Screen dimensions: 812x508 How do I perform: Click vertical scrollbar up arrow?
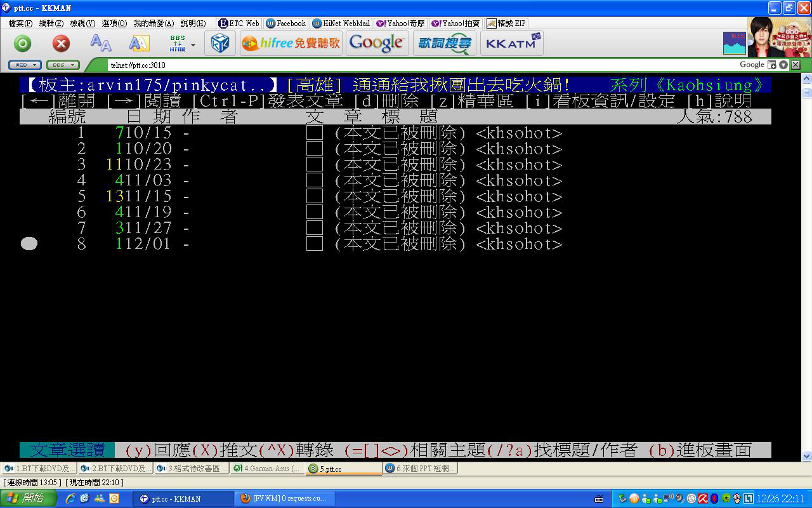[x=806, y=79]
